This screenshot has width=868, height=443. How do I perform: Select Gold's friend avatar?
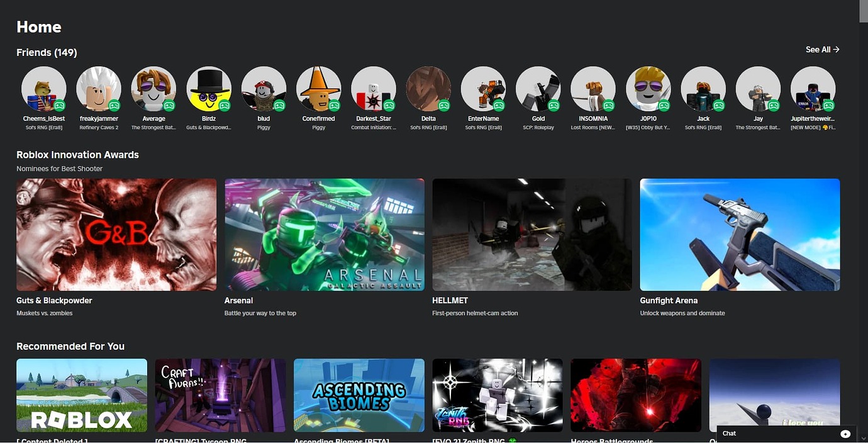538,89
